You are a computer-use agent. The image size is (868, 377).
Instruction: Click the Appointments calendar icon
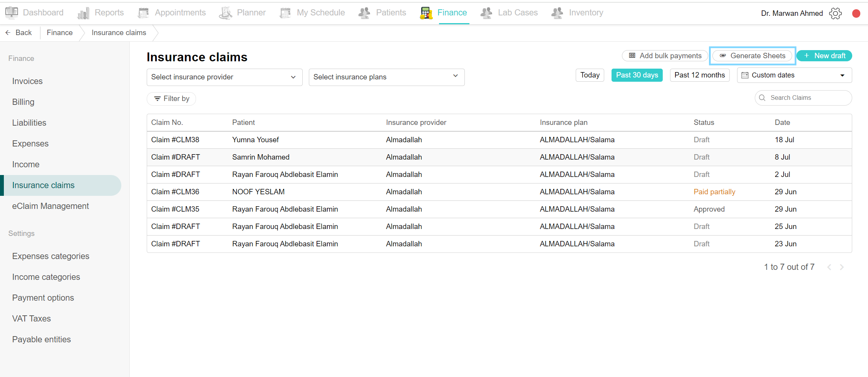(143, 13)
